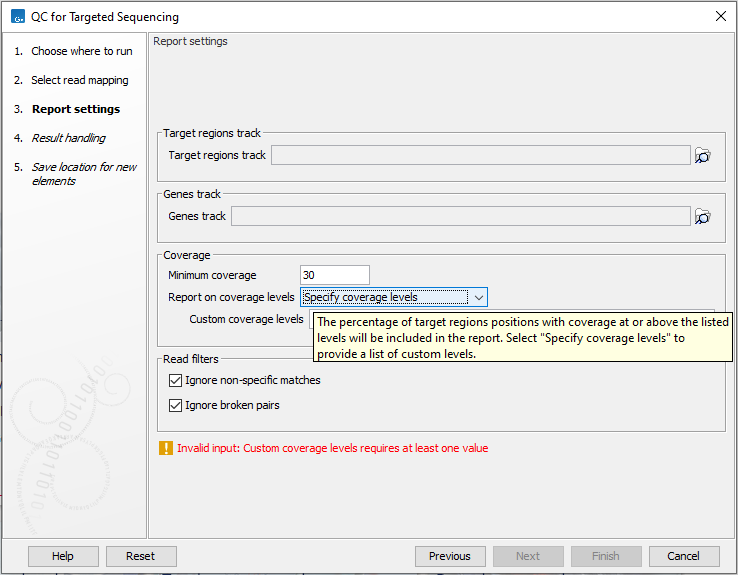
Task: Go to step 1 Choose where to run
Action: click(x=81, y=51)
